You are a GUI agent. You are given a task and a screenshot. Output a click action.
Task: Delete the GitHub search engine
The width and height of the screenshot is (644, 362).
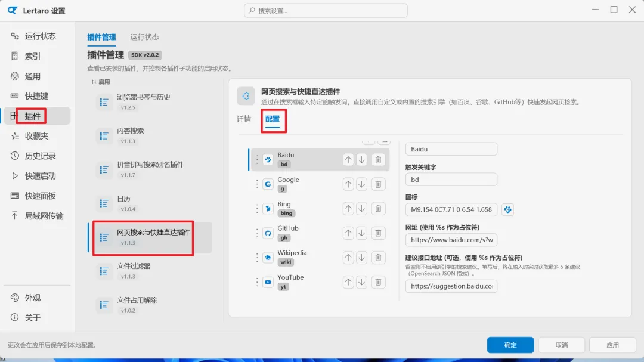pyautogui.click(x=378, y=233)
